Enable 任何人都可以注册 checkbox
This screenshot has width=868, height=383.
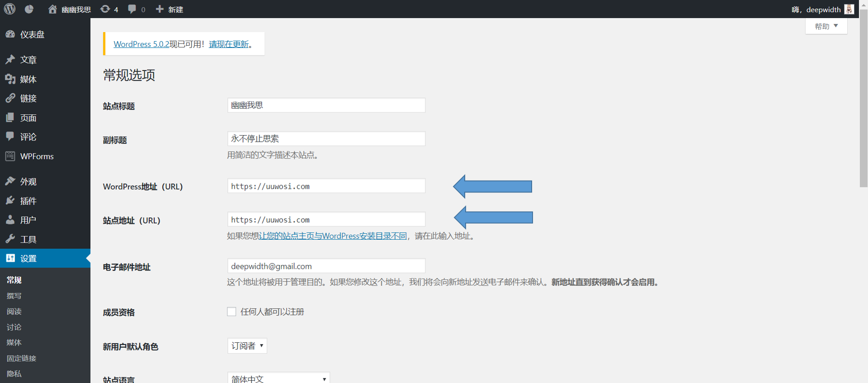231,312
